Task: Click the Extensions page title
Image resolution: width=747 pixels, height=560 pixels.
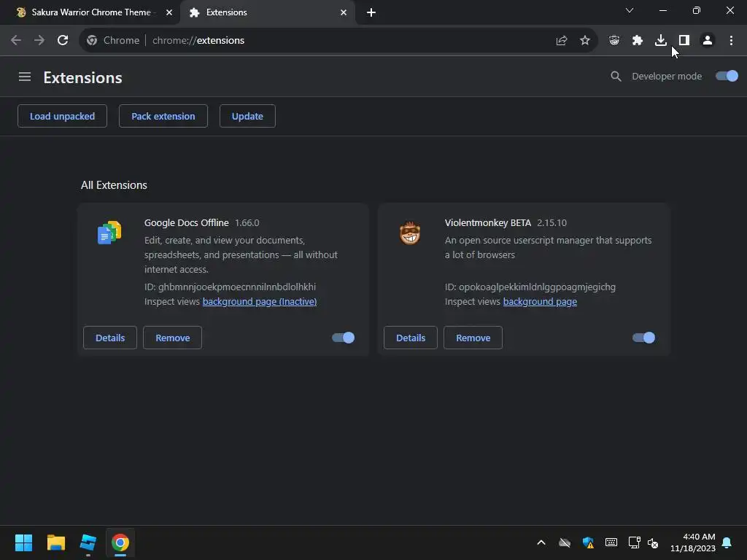Action: [x=83, y=77]
